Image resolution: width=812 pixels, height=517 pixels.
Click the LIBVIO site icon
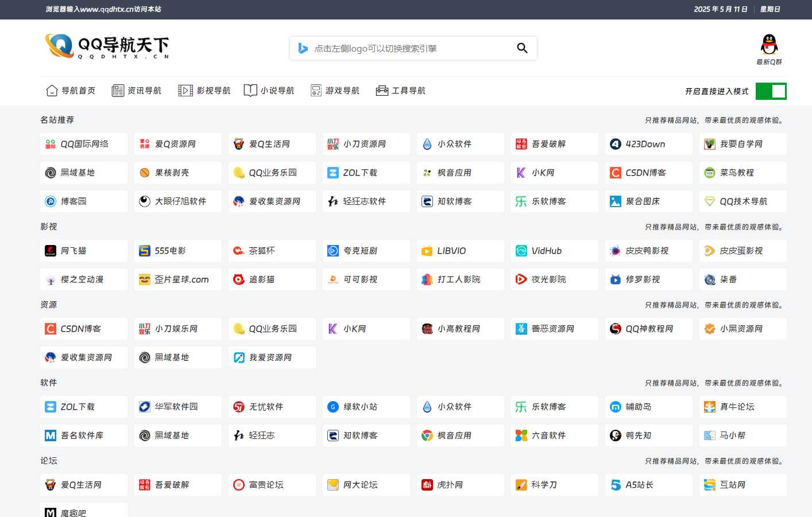pyautogui.click(x=427, y=251)
